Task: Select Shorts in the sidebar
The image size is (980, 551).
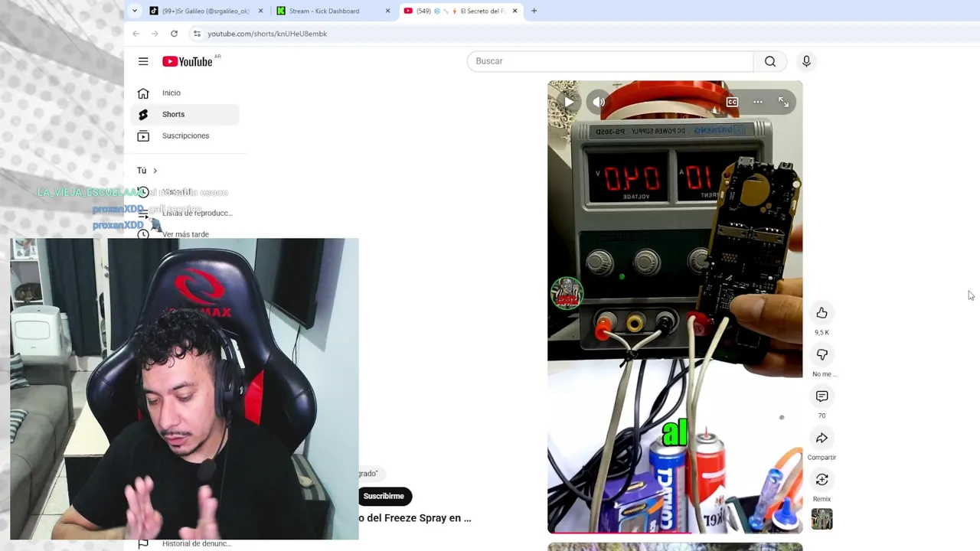Action: 185,114
